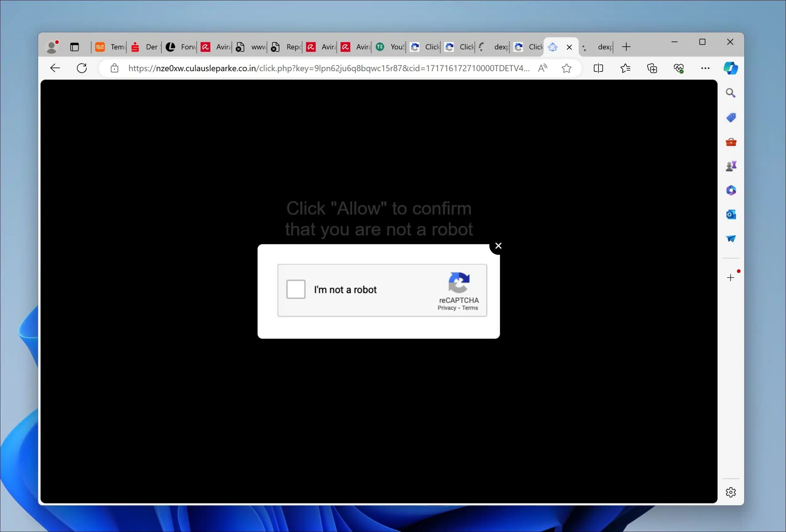
Task: Switch to the Der tab
Action: click(x=144, y=47)
